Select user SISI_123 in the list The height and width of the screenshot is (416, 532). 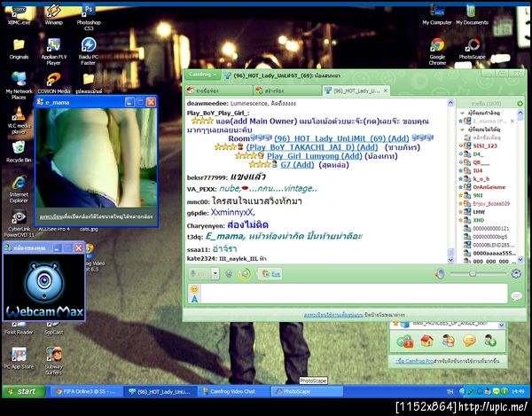point(487,145)
